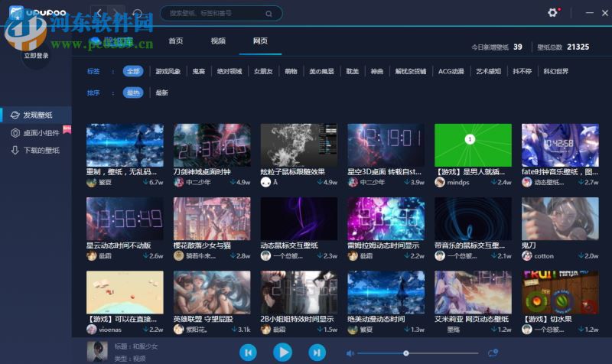Open 发现壁纸 in the sidebar
This screenshot has width=612, height=364.
36,115
